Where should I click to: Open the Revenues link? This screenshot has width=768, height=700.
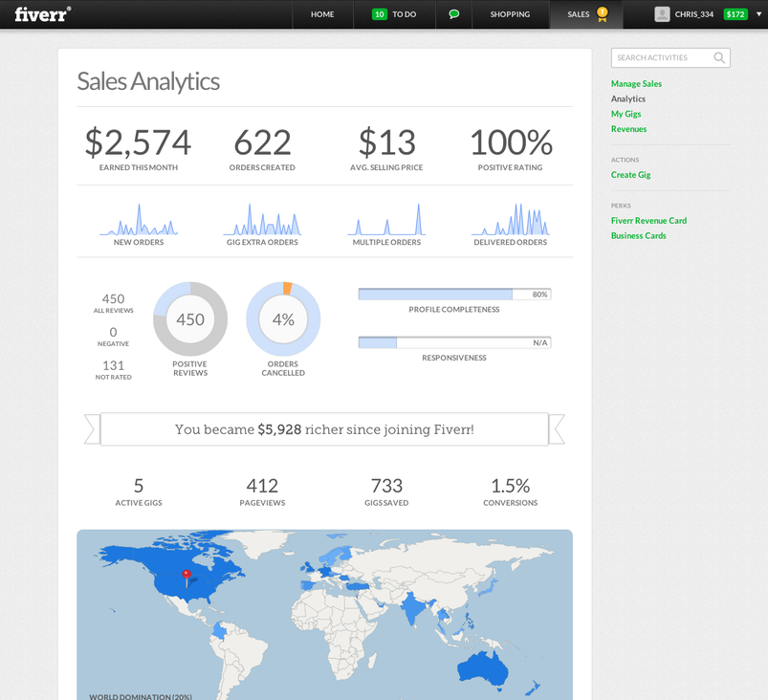(x=628, y=128)
